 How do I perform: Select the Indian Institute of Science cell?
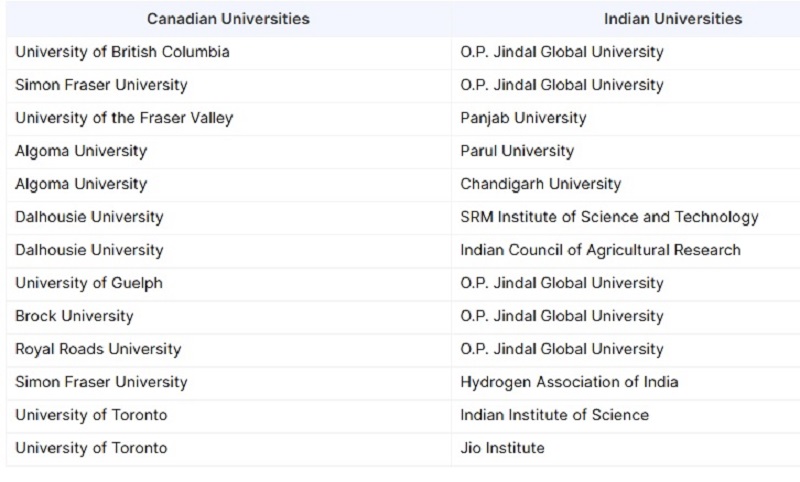click(554, 415)
